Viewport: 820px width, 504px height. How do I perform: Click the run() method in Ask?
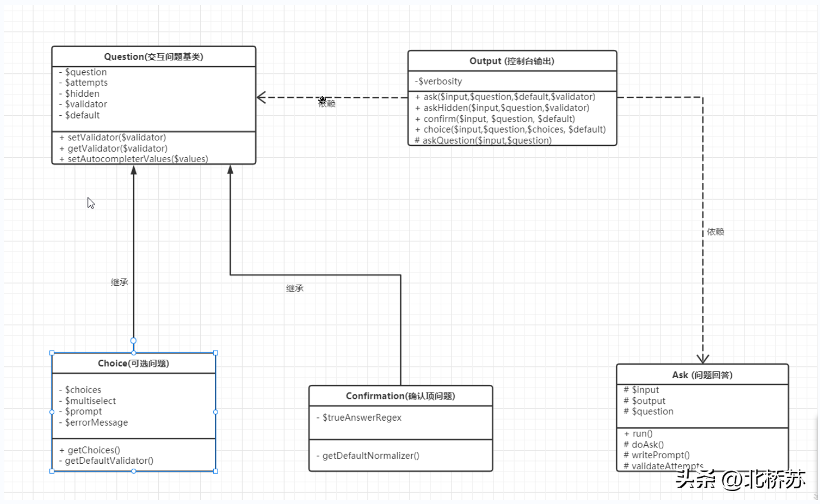click(x=638, y=434)
